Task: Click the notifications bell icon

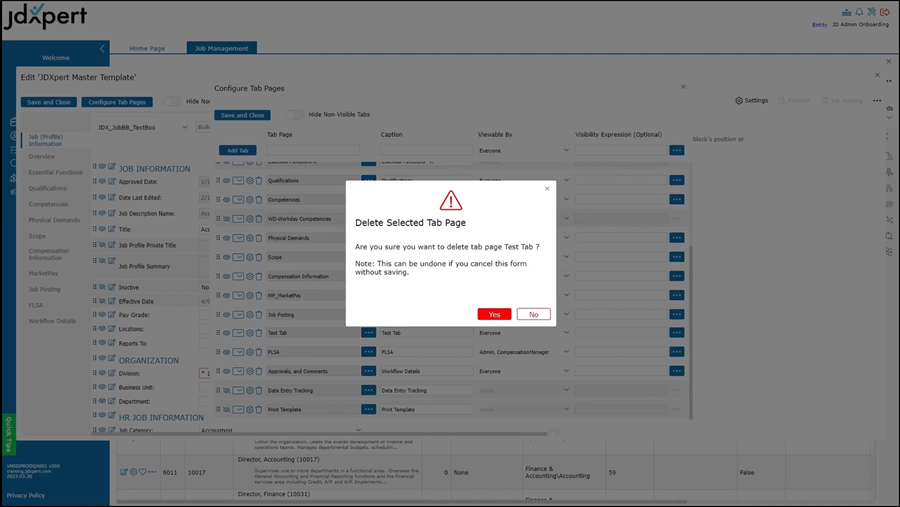Action: point(859,12)
